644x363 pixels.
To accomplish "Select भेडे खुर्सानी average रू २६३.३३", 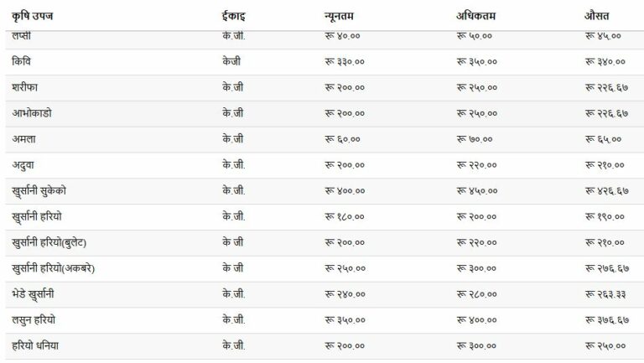I will point(605,294).
